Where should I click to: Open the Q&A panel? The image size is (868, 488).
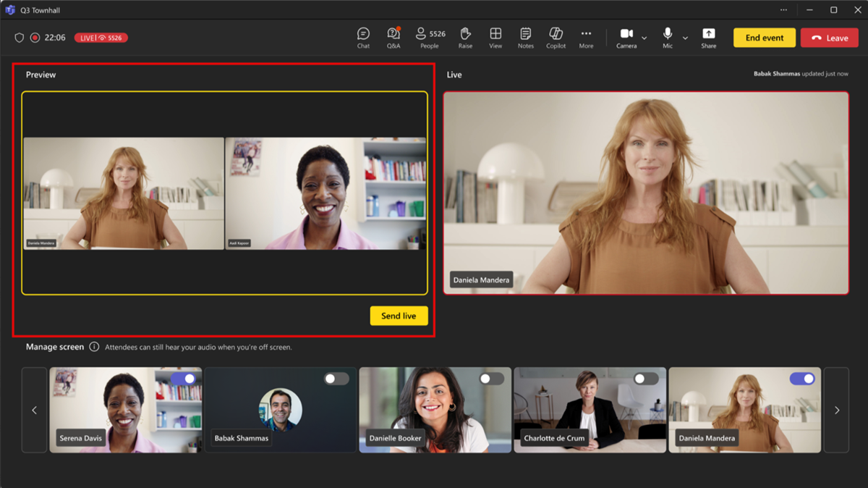coord(393,37)
